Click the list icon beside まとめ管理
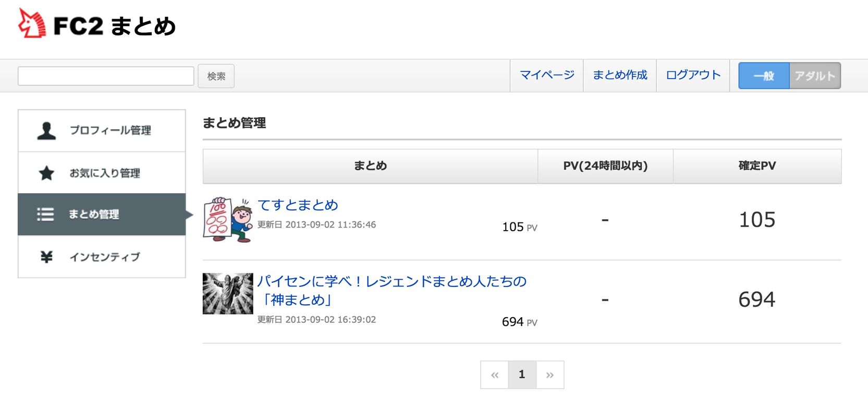The width and height of the screenshot is (868, 400). pos(45,215)
